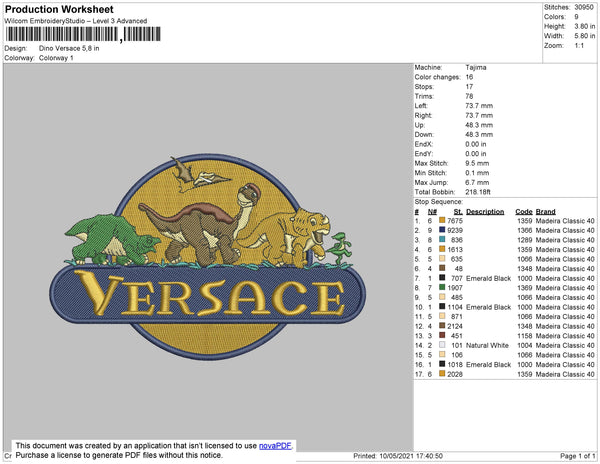Select the orange swatch beside 1613 stitches

442,249
